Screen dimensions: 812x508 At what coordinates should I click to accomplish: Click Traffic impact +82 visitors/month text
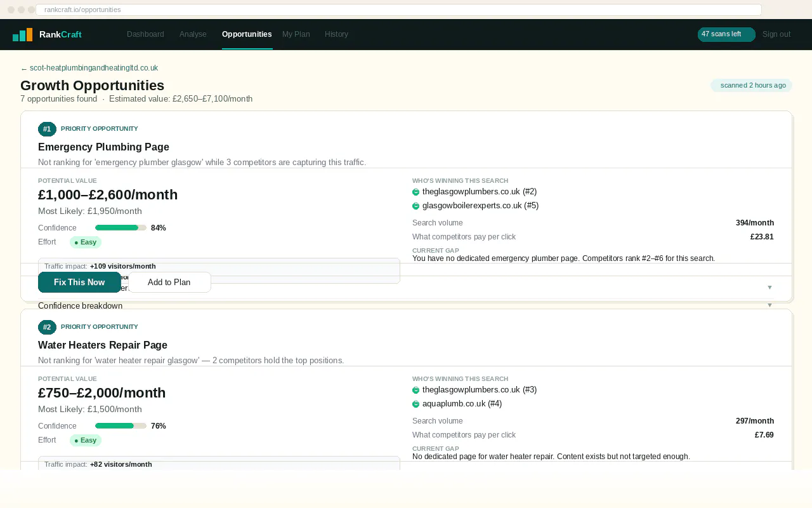(x=98, y=464)
